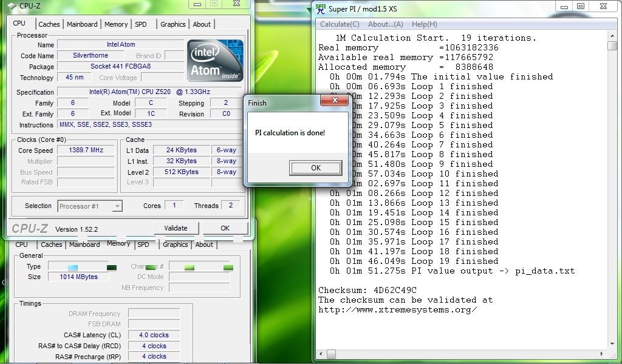The width and height of the screenshot is (622, 364).
Task: Switch to Mainboard tab in upper CPU-Z window
Action: (82, 24)
